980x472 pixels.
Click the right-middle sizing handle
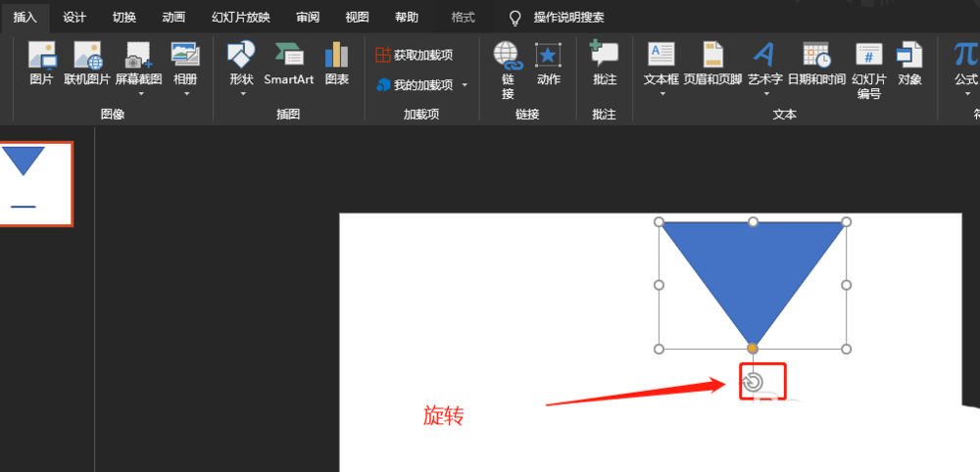847,285
